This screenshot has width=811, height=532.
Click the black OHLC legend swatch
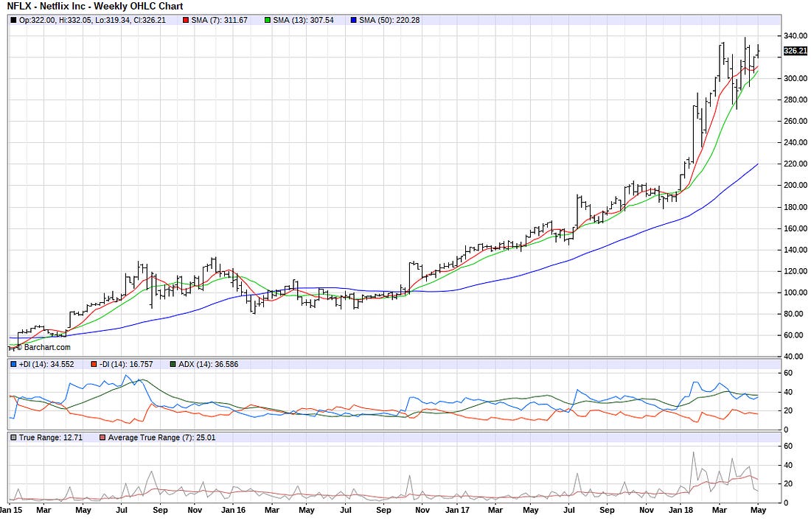[x=13, y=20]
